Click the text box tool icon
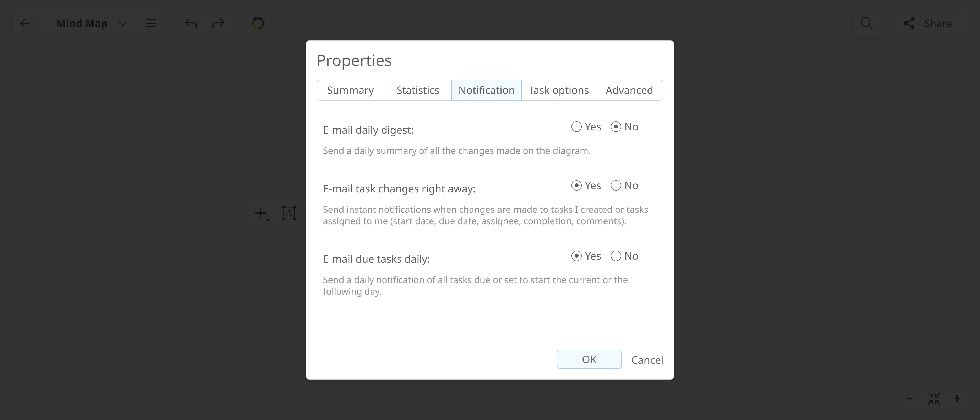980x420 pixels. tap(289, 213)
